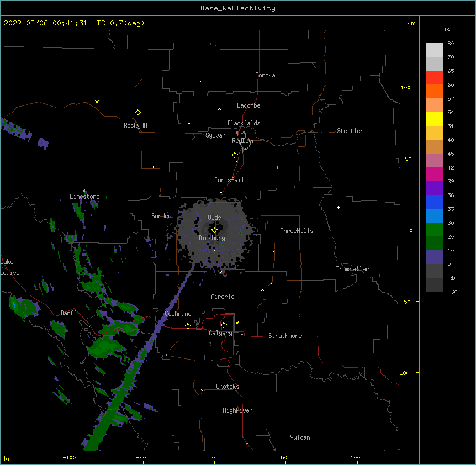
Task: Select the green 30 dBZ legend swatch
Action: click(434, 230)
